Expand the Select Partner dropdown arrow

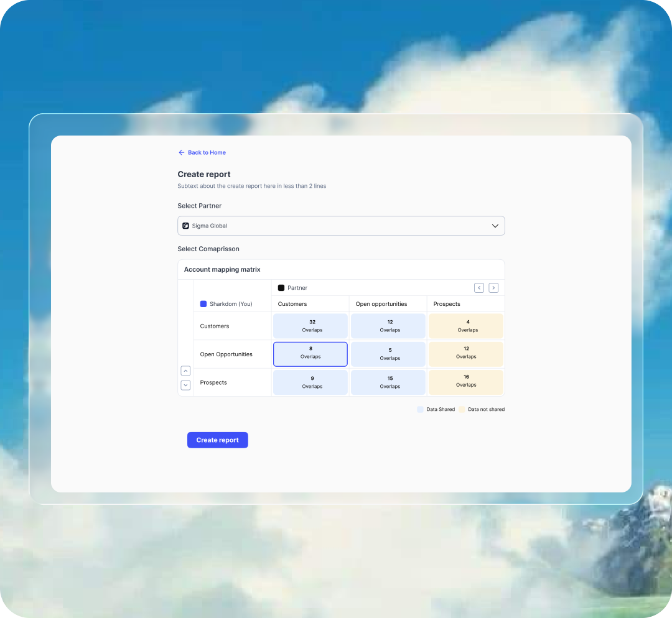tap(495, 226)
